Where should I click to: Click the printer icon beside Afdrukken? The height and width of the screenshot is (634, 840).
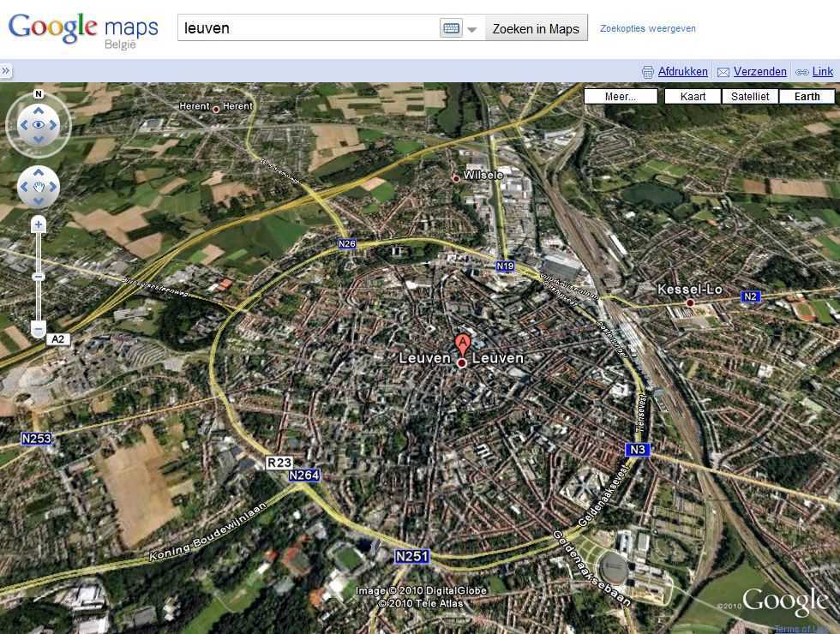coord(648,72)
